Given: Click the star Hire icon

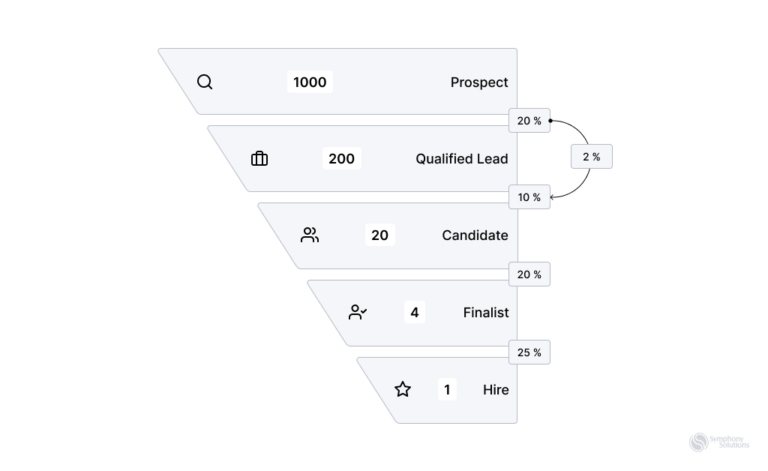Looking at the screenshot, I should click(x=402, y=389).
